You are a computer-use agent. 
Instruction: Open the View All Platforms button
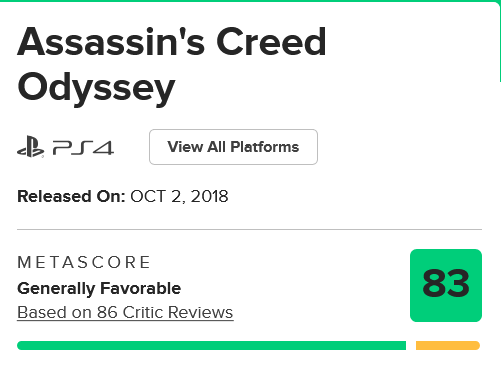point(233,147)
